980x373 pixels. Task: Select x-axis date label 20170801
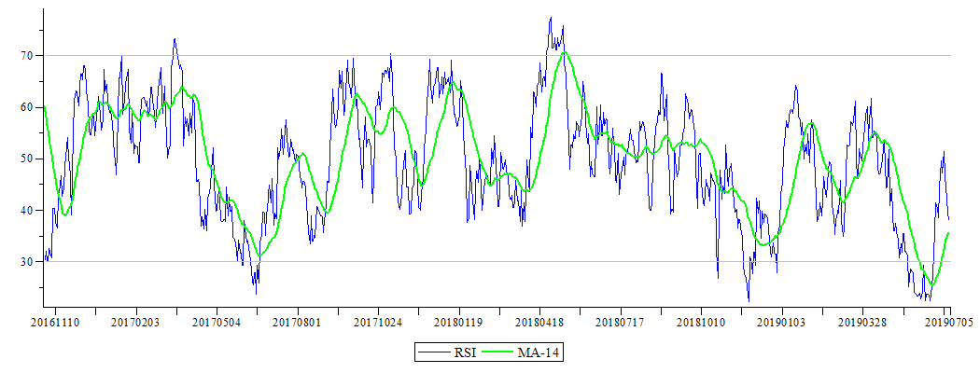(298, 323)
